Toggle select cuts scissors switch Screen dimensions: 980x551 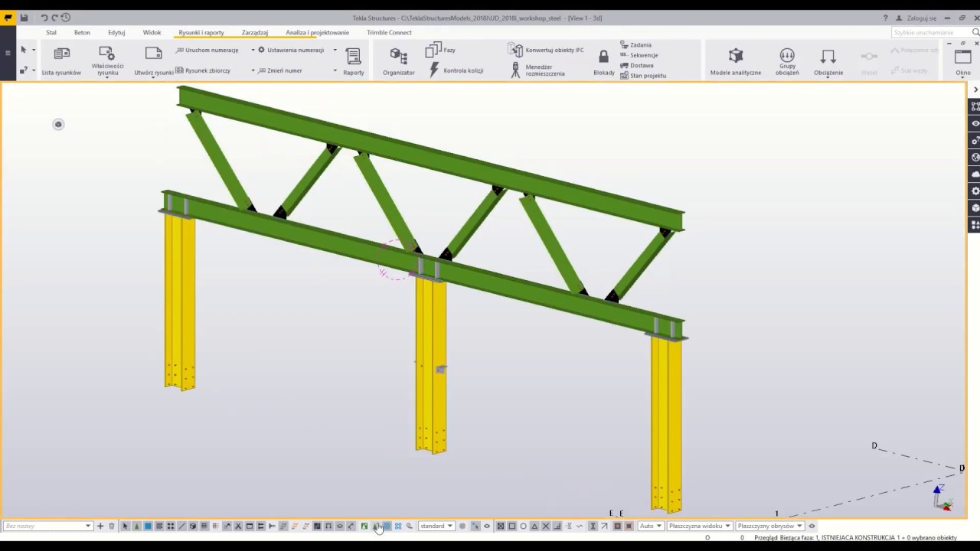tap(238, 526)
